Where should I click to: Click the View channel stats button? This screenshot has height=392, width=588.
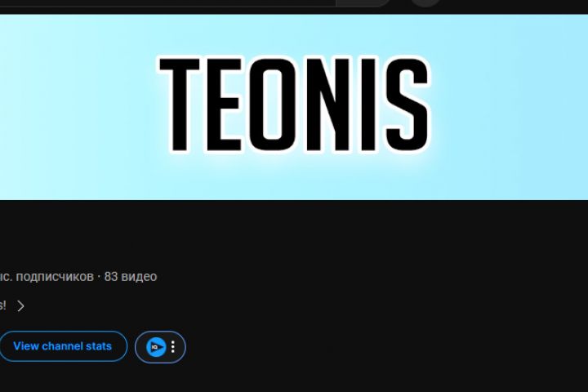(63, 346)
